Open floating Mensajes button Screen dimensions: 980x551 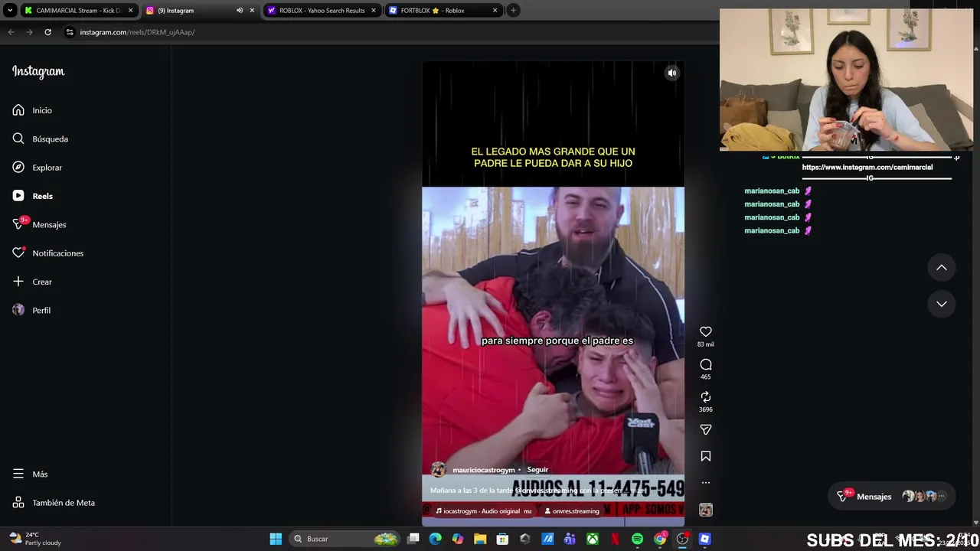pos(893,497)
